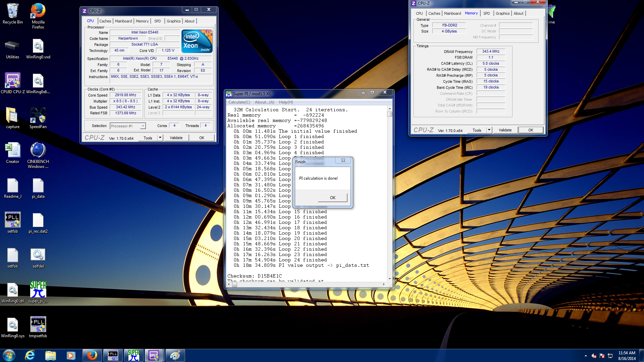Open the Utilities desktop icon
Viewport: 644px width, 362px height.
point(13,49)
